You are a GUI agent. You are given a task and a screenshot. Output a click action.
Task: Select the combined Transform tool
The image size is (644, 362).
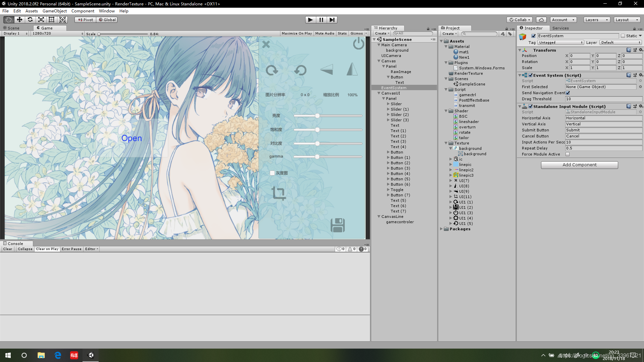coord(62,20)
